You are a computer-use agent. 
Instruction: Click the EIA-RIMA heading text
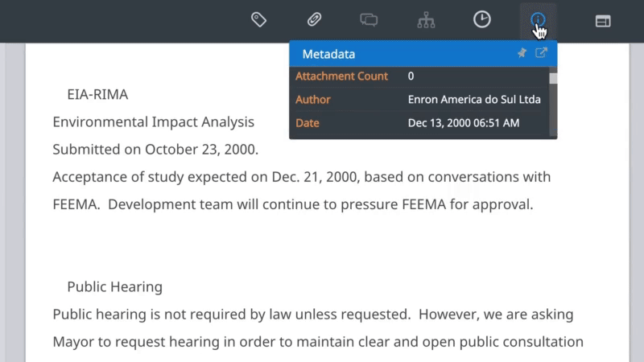click(97, 94)
